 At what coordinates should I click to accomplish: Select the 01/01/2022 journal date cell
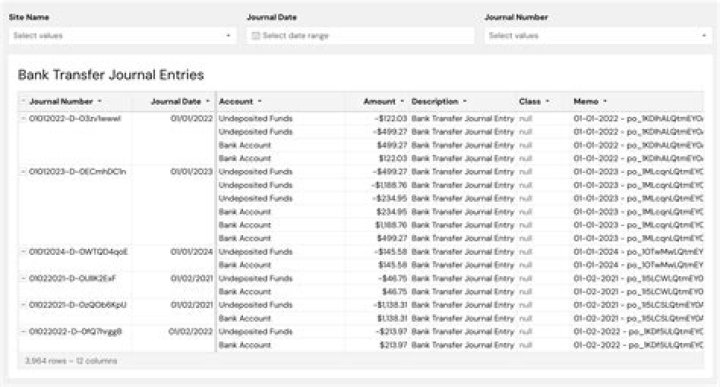(191, 118)
